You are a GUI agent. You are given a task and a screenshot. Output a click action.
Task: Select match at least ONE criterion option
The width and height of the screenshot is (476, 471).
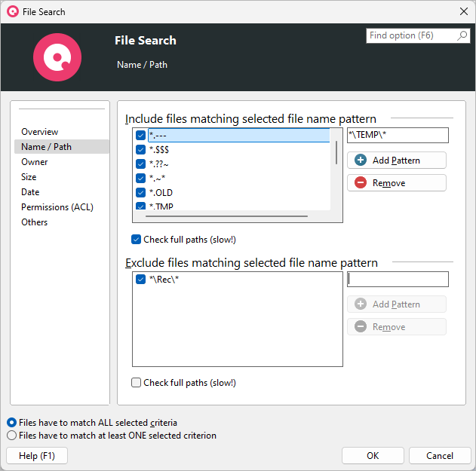(x=11, y=436)
